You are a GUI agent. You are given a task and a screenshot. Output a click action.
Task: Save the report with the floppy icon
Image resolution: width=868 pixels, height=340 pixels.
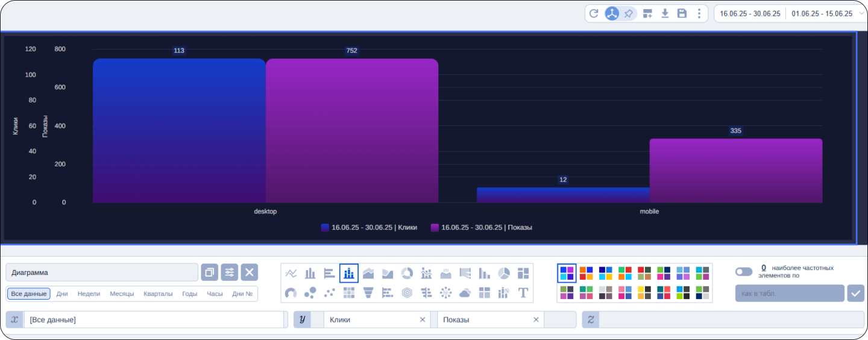point(682,13)
